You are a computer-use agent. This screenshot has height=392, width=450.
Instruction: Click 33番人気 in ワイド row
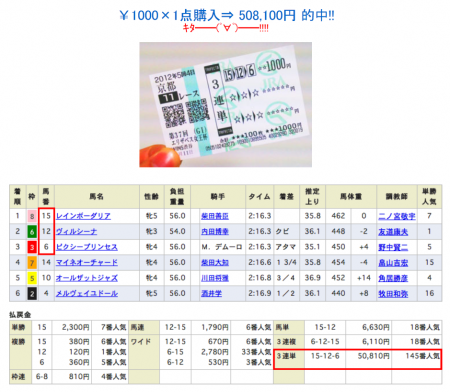pos(256,352)
